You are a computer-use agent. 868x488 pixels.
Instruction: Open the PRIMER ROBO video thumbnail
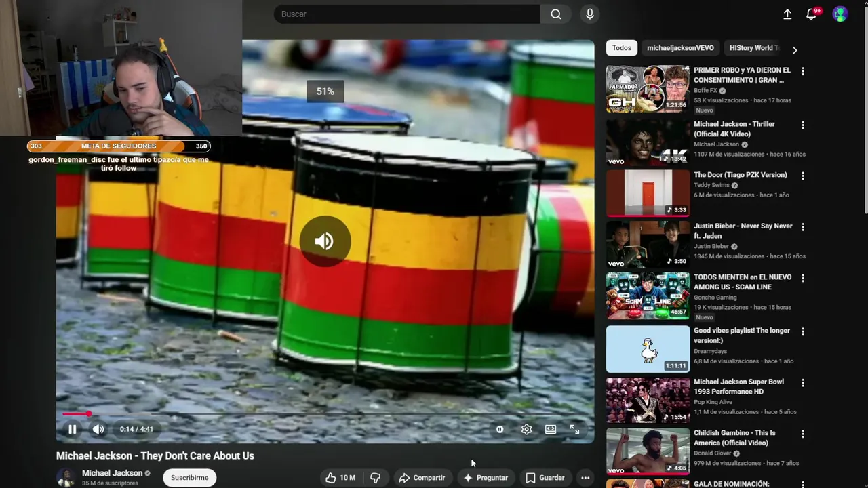[648, 89]
